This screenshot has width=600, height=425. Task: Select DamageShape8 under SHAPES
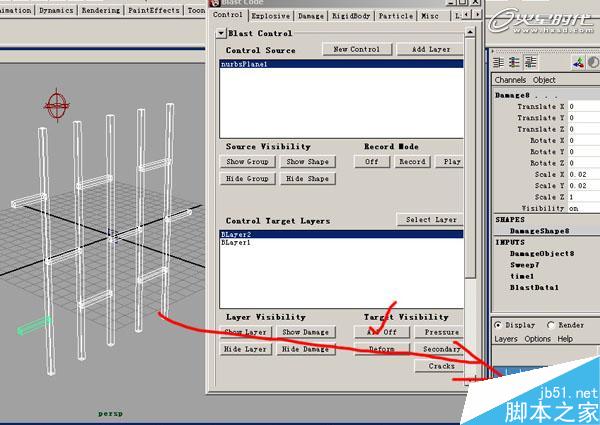pos(539,231)
